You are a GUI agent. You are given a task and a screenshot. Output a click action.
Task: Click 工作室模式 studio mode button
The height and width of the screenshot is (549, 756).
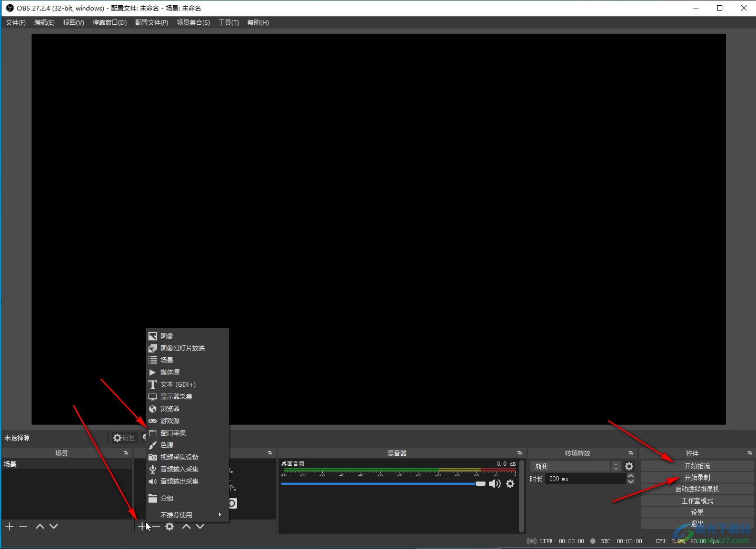point(697,501)
